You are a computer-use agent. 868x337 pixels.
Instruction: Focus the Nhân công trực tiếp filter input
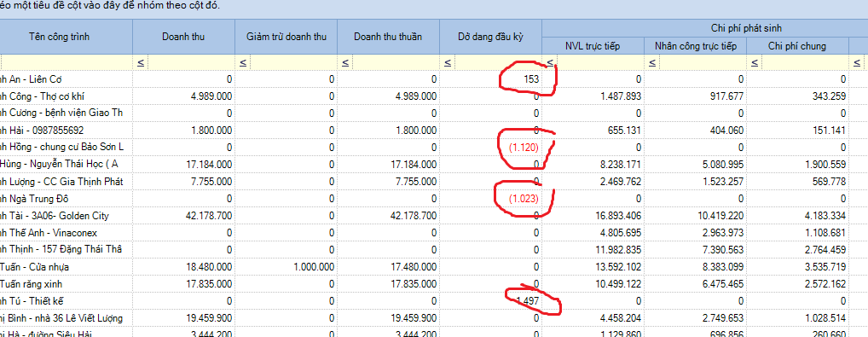tap(703, 62)
